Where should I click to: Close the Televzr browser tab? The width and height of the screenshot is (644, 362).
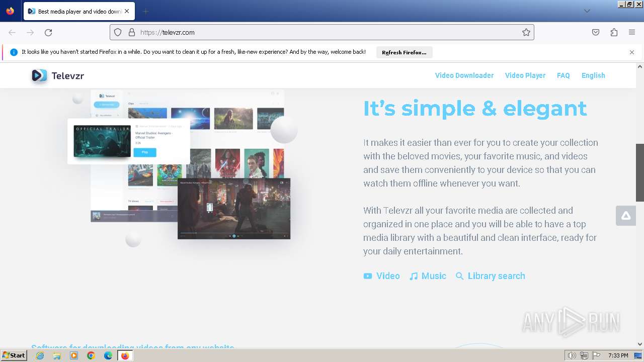point(127,11)
